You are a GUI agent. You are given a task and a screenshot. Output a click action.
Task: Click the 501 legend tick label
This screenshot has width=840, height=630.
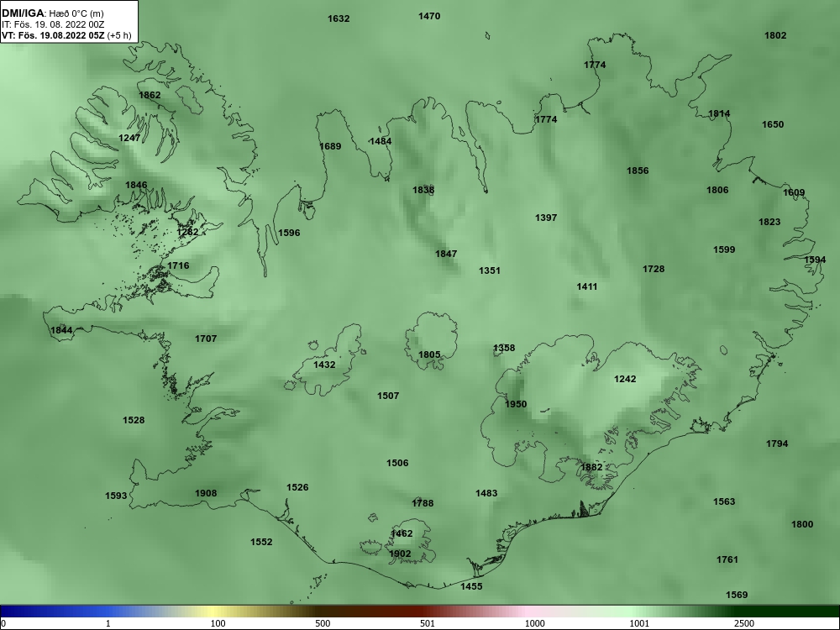(x=428, y=623)
